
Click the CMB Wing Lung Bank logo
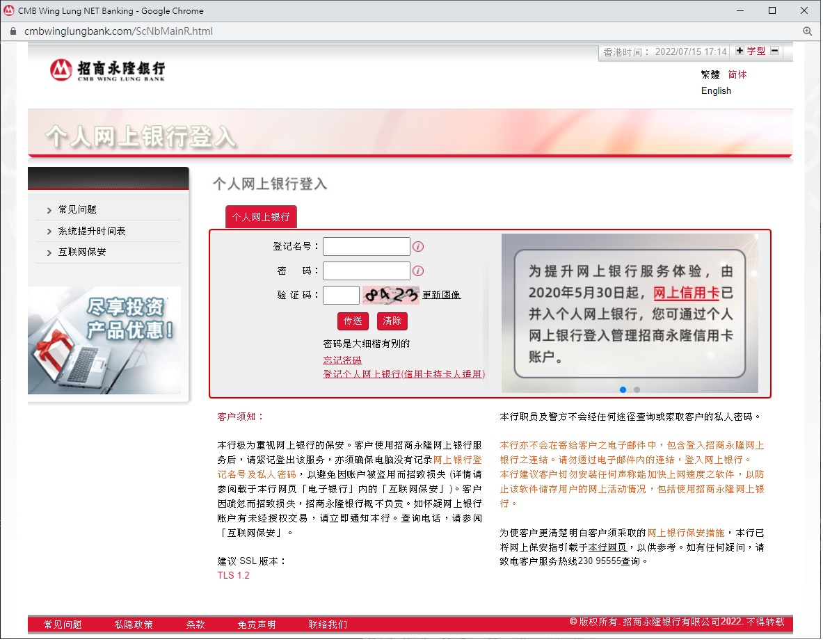108,70
